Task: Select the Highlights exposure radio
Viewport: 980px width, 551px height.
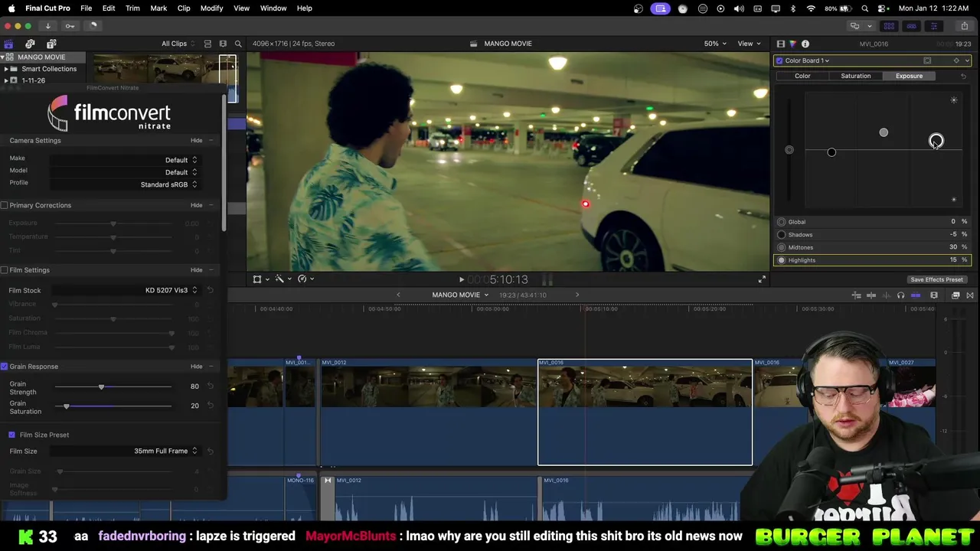Action: pos(782,260)
